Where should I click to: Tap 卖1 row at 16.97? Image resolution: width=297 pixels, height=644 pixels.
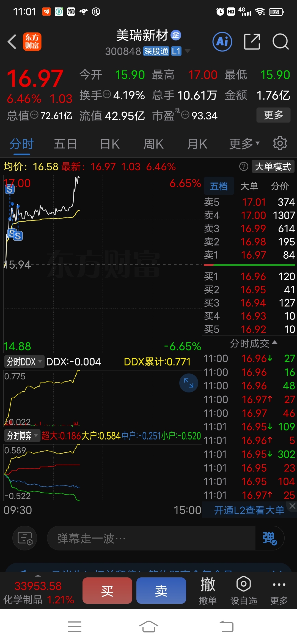tap(249, 255)
